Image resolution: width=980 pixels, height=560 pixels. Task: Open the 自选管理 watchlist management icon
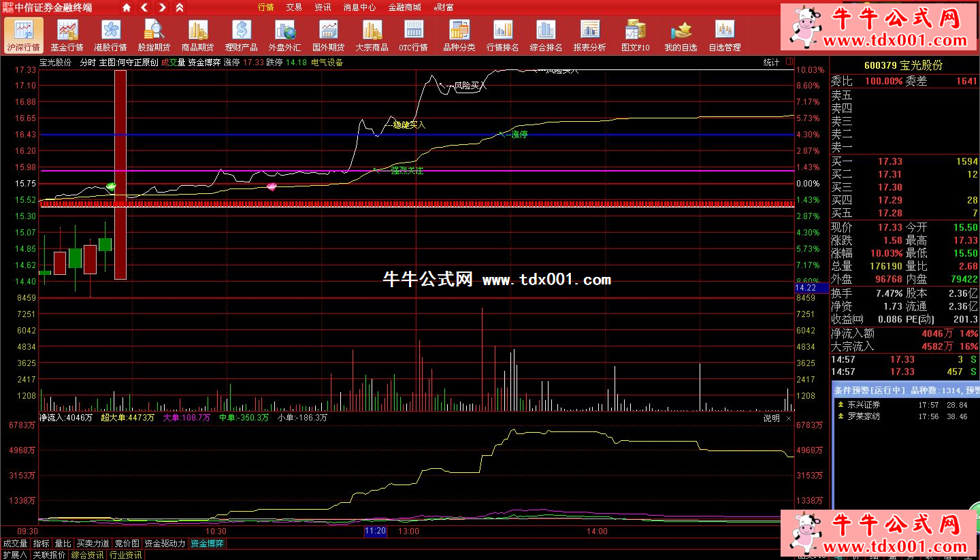(724, 35)
